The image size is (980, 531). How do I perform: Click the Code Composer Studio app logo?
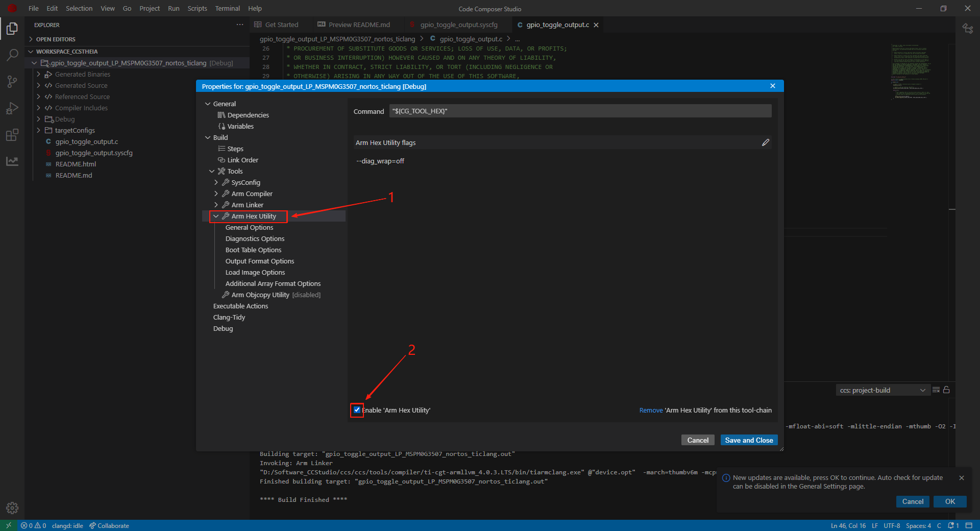pyautogui.click(x=12, y=8)
